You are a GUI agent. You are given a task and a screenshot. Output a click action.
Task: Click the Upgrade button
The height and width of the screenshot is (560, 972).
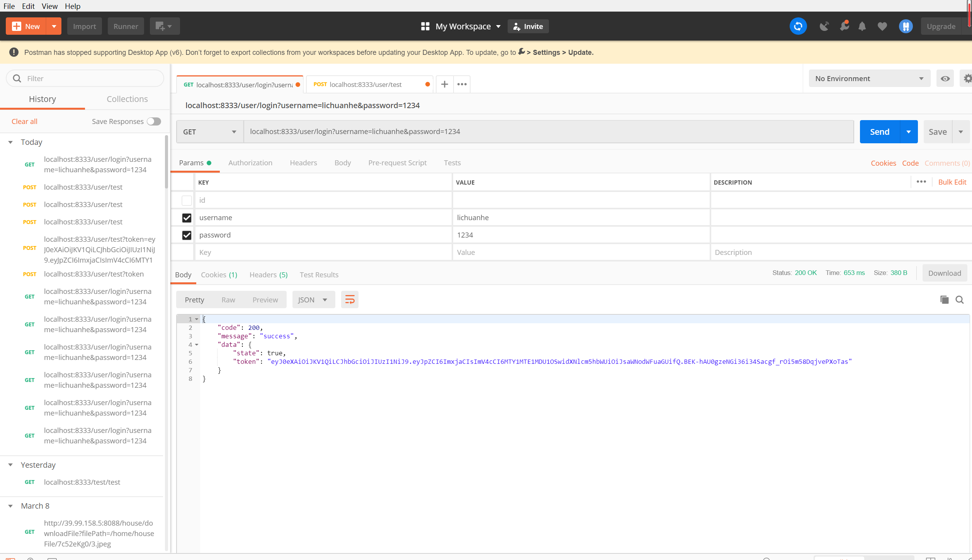click(941, 26)
